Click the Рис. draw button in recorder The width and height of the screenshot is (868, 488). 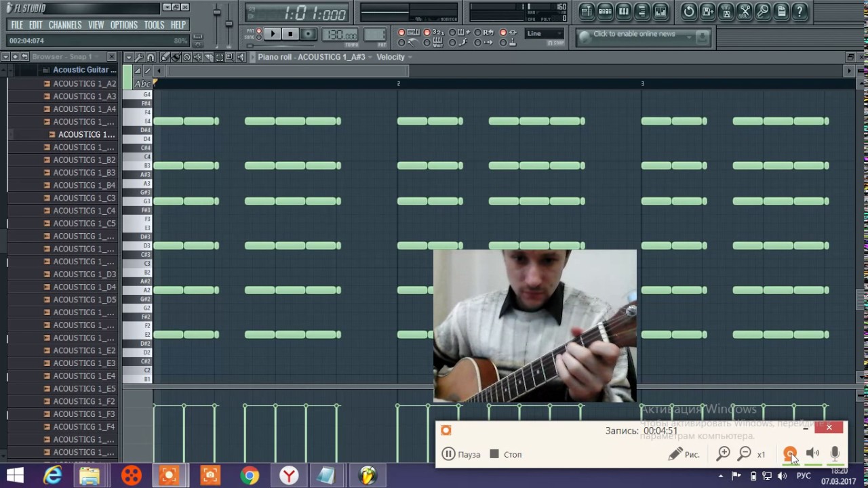[684, 454]
